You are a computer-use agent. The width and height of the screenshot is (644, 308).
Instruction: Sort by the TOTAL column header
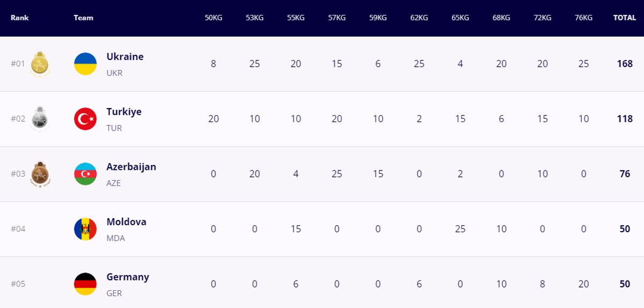pyautogui.click(x=625, y=18)
